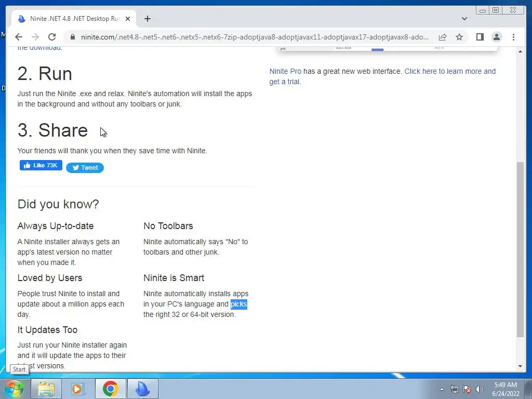The width and height of the screenshot is (532, 399).
Task: Click the show desktop strip at the end of the taskbar
Action: 528,389
